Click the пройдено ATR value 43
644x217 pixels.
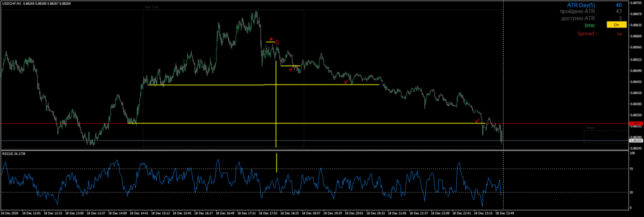click(619, 11)
